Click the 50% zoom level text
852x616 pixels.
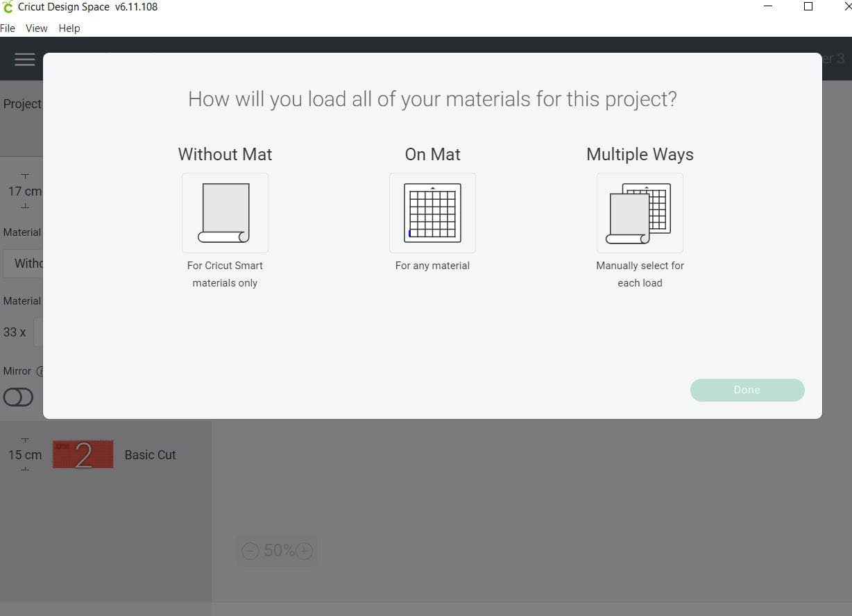pyautogui.click(x=279, y=551)
